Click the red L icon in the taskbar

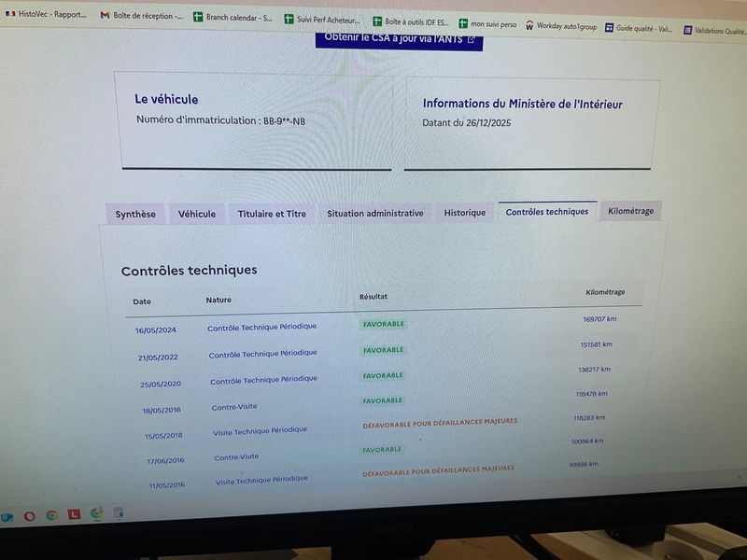tap(75, 514)
